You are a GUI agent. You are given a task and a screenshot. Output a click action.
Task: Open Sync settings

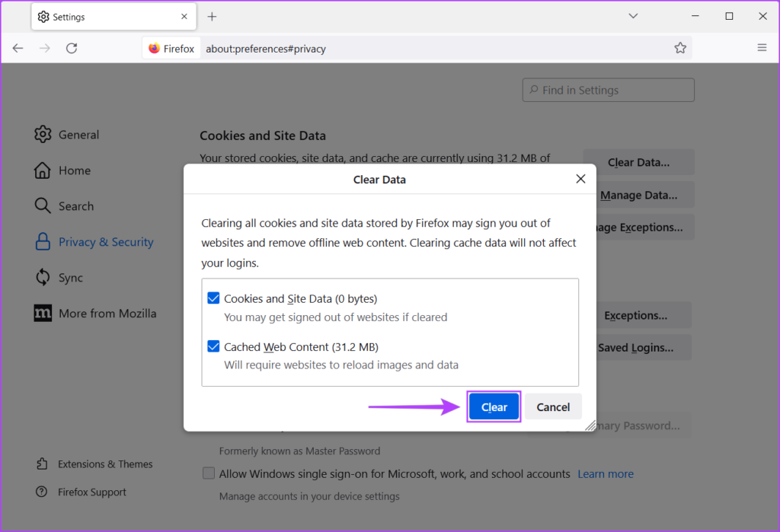tap(69, 277)
